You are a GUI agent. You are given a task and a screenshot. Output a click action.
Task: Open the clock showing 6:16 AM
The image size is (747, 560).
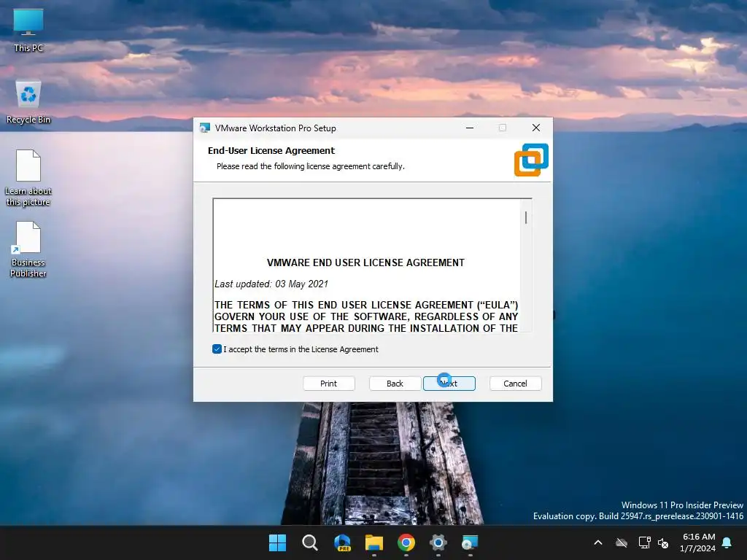698,542
